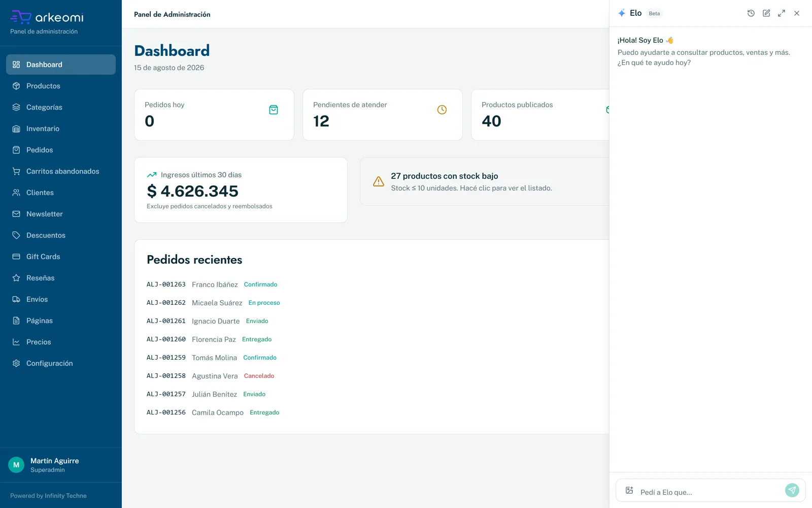Click the Powered by Infinity Techne text
Screen dimensions: 812x508
coord(48,496)
